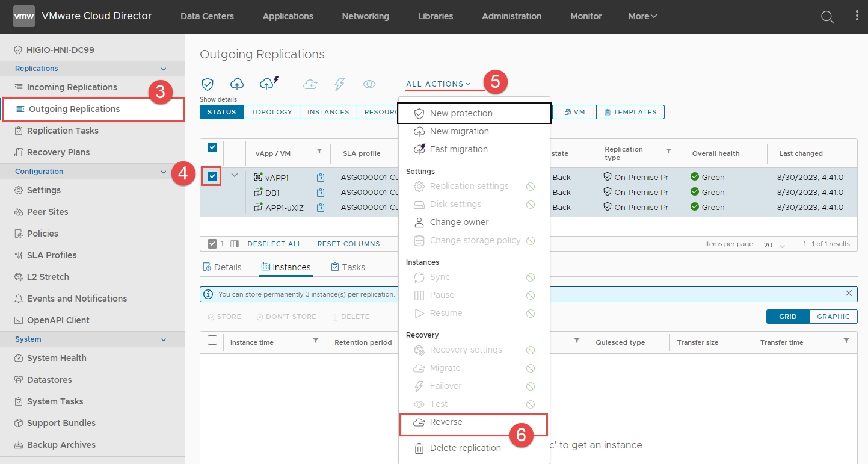Click the New migration cloud toolbar icon
The height and width of the screenshot is (464, 868).
coord(237,84)
